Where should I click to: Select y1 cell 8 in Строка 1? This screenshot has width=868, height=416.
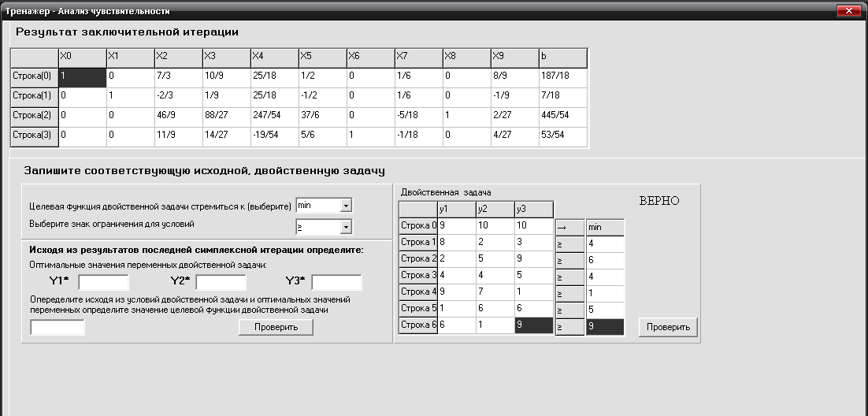(x=457, y=243)
